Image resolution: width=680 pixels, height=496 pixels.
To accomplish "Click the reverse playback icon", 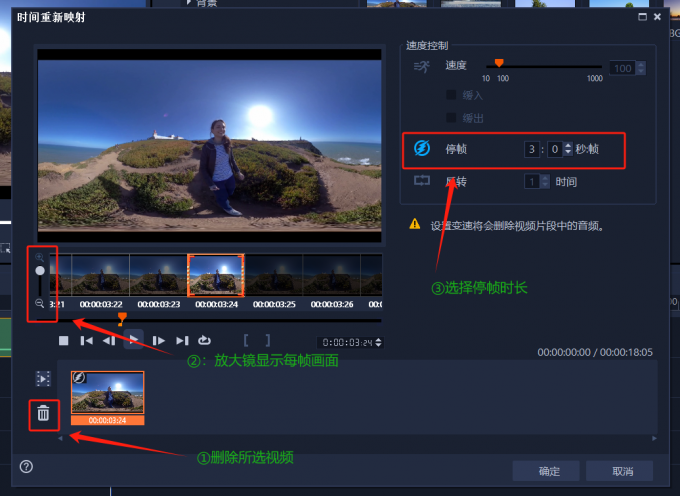I will [x=422, y=180].
